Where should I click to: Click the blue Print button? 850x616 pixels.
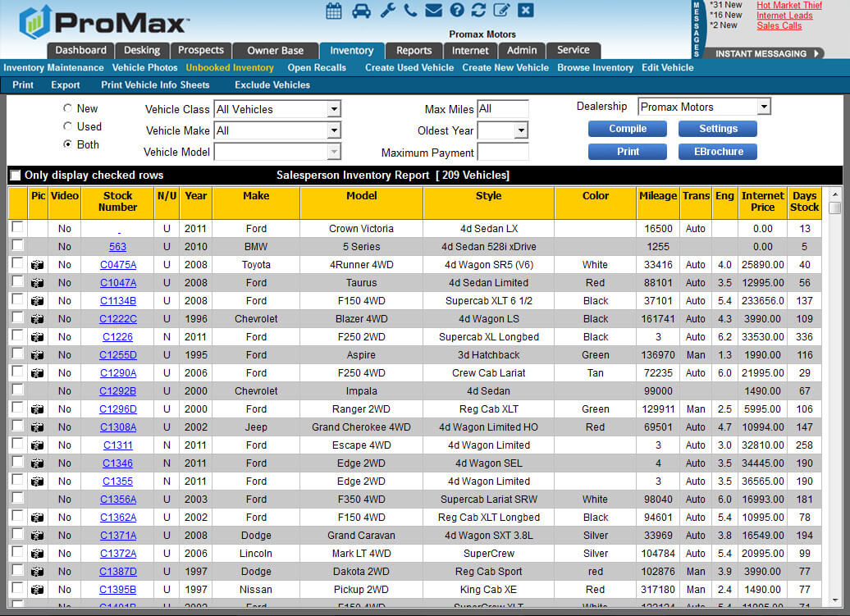(x=627, y=152)
